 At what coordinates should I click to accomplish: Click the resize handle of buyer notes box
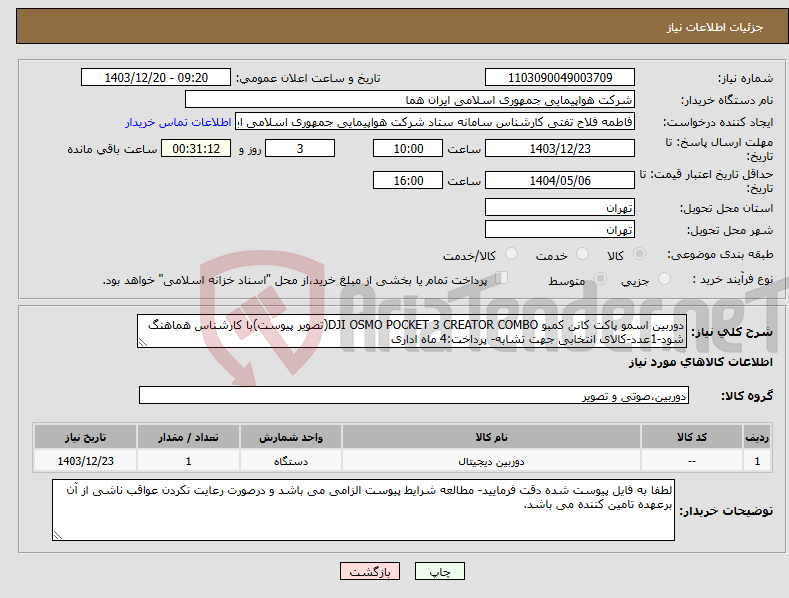tap(58, 535)
